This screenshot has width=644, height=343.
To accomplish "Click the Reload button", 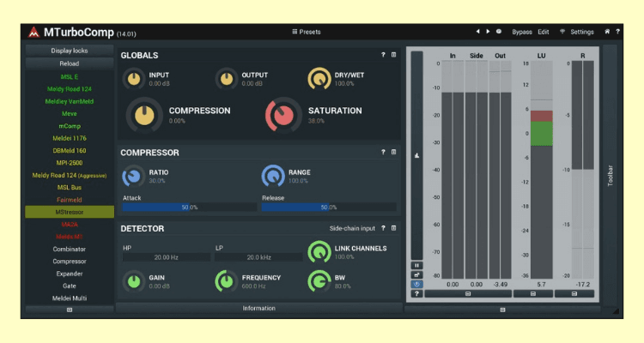I will [70, 63].
